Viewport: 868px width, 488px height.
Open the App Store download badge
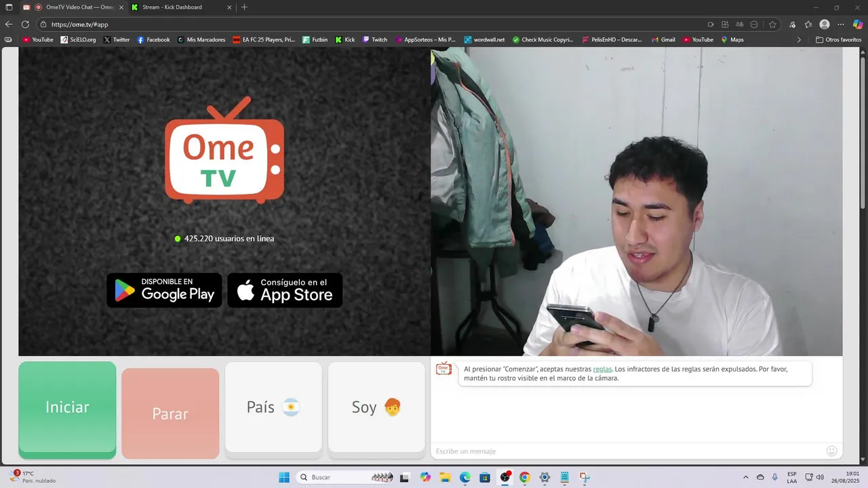click(x=285, y=290)
